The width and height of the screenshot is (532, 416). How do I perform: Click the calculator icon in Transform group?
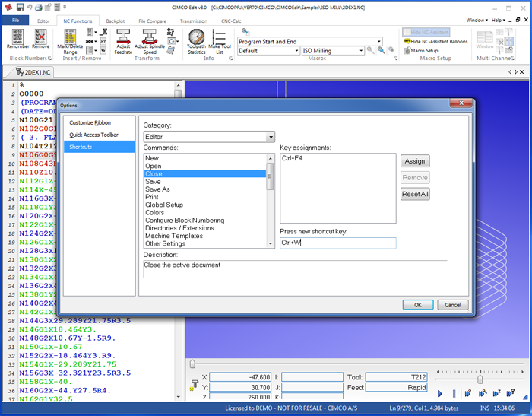pos(171,51)
